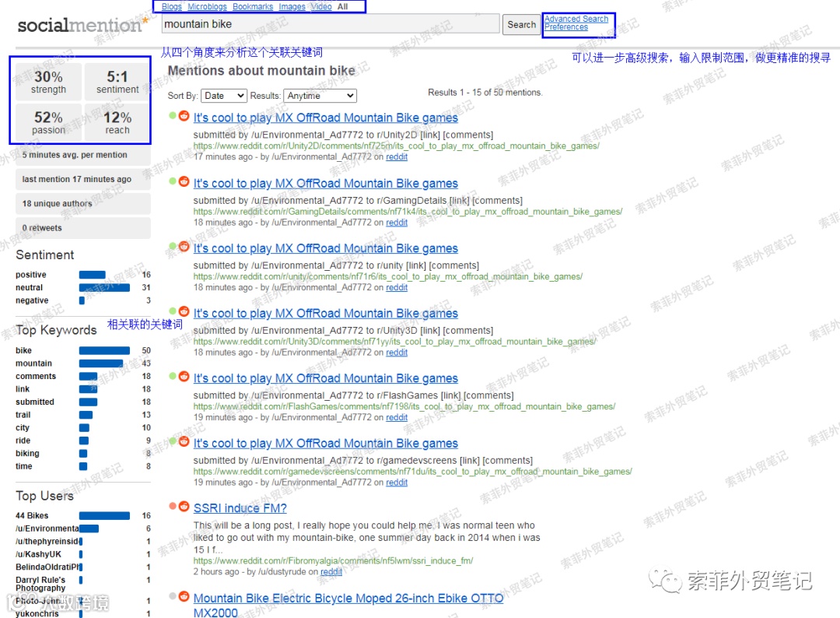The height and width of the screenshot is (618, 840).
Task: Open the Preferences link
Action: (565, 27)
